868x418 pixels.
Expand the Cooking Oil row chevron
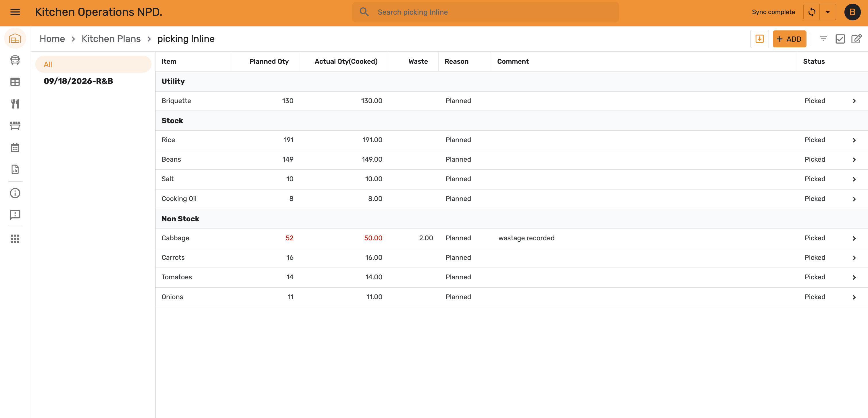(x=854, y=199)
